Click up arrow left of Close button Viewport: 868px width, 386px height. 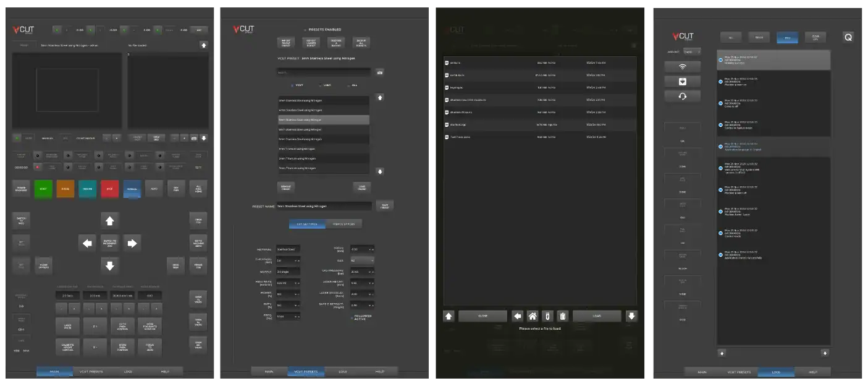point(449,316)
